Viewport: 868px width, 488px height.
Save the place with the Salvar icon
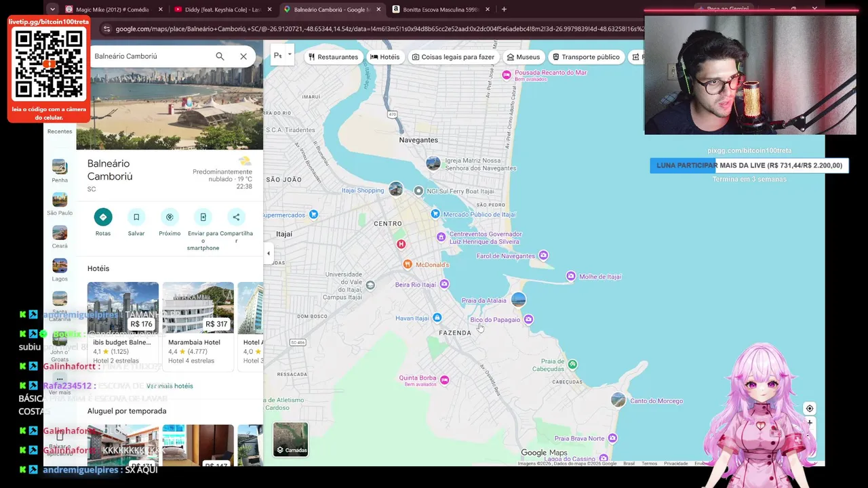136,217
